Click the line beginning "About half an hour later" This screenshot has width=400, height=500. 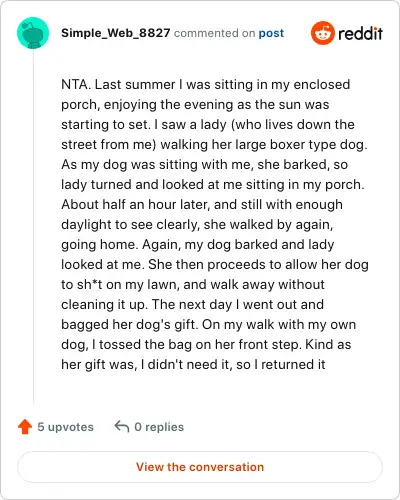coord(202,204)
